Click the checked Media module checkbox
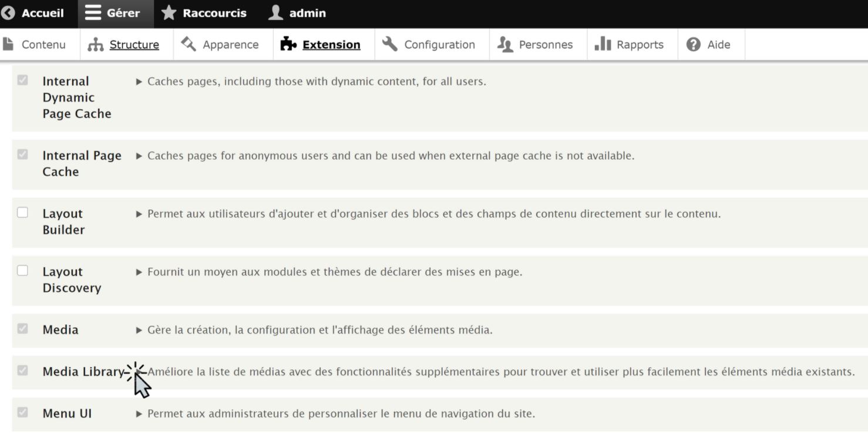The image size is (868, 437). point(22,329)
